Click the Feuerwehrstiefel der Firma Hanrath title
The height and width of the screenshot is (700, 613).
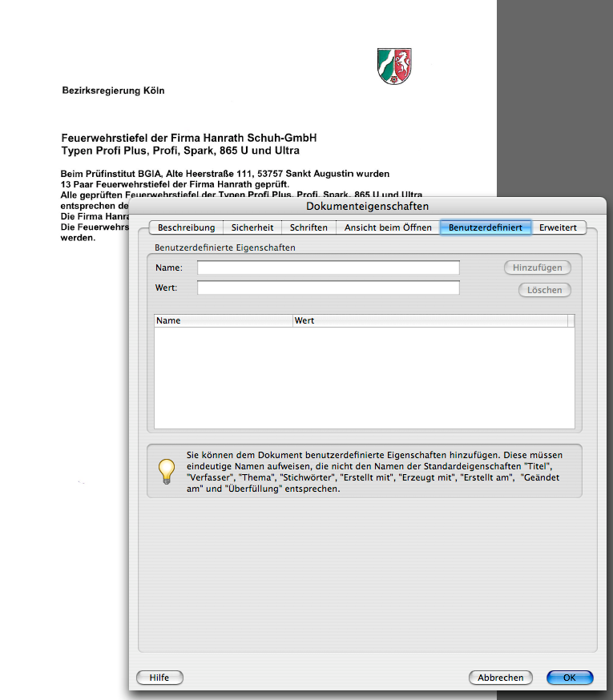coord(189,138)
